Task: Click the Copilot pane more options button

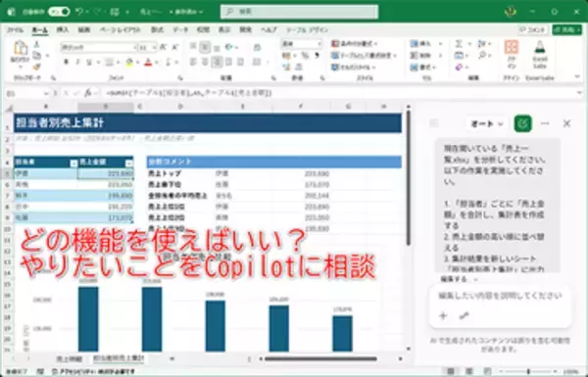Action: (x=545, y=123)
